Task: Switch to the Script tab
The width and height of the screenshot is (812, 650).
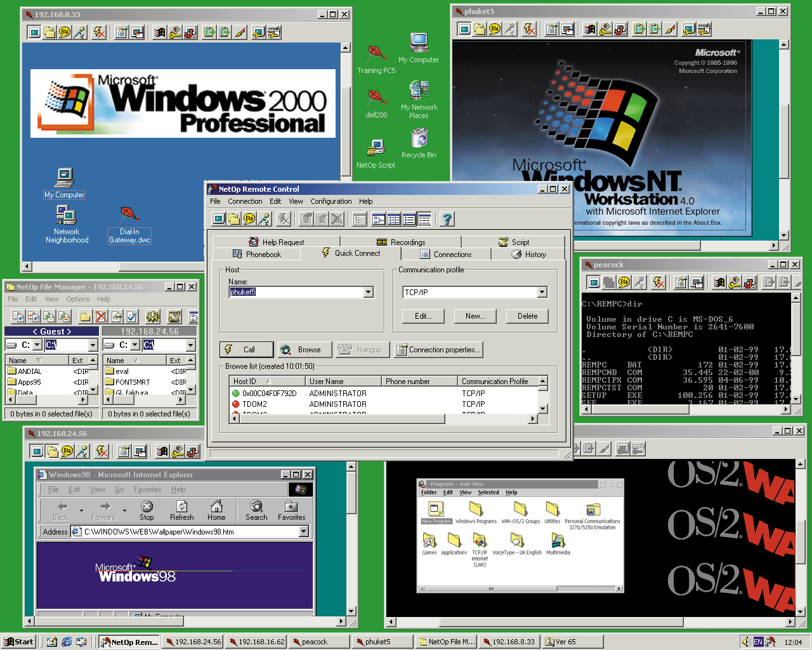Action: (513, 242)
